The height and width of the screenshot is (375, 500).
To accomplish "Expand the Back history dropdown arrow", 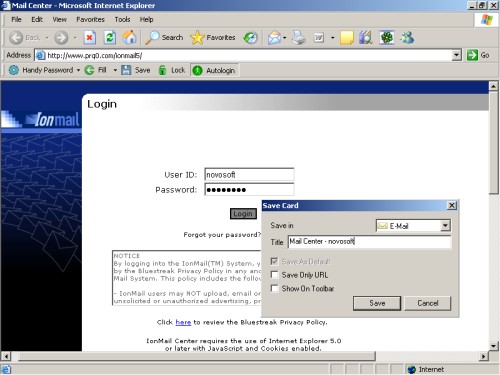I will pos(47,38).
